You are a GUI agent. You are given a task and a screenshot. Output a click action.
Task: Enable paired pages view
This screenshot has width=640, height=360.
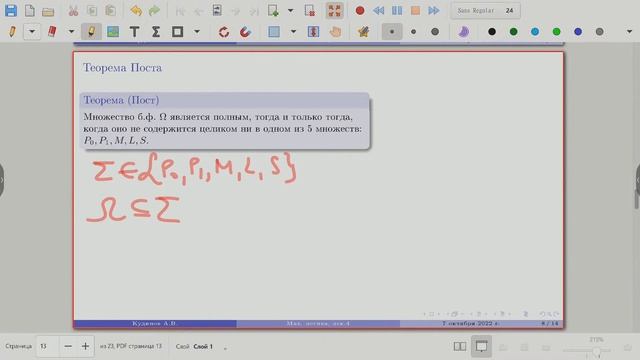(x=460, y=347)
